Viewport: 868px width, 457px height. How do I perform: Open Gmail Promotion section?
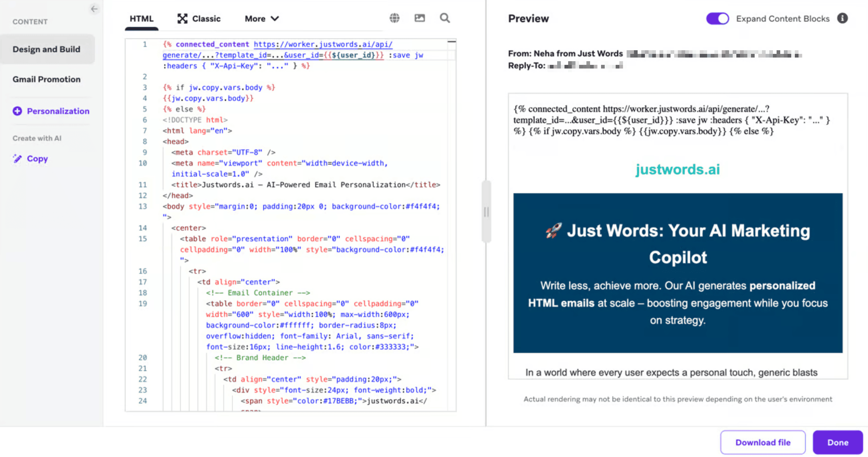pos(47,79)
